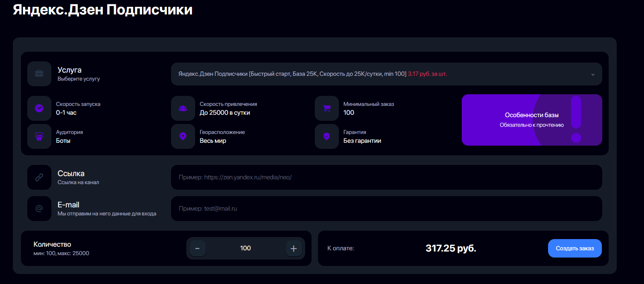
Task: Open the Яндекс.Дзен Подписчики service dropdown
Action: (387, 74)
